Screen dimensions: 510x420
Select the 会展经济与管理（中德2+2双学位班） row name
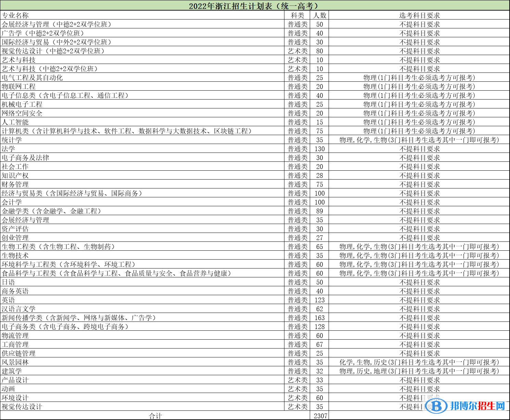point(142,24)
